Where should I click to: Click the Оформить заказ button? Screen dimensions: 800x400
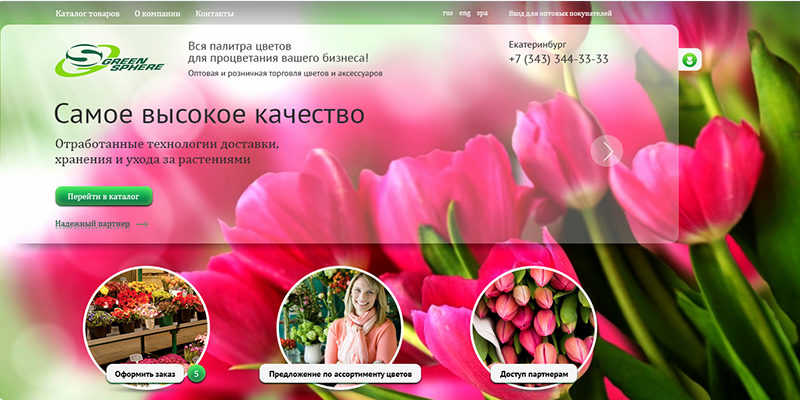[x=145, y=374]
